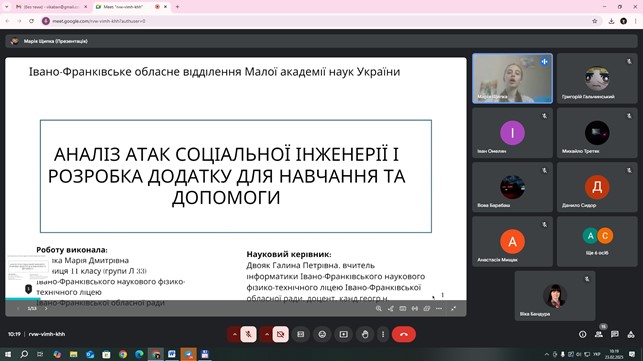Go forward in browser history
The image size is (643, 361).
[19, 21]
